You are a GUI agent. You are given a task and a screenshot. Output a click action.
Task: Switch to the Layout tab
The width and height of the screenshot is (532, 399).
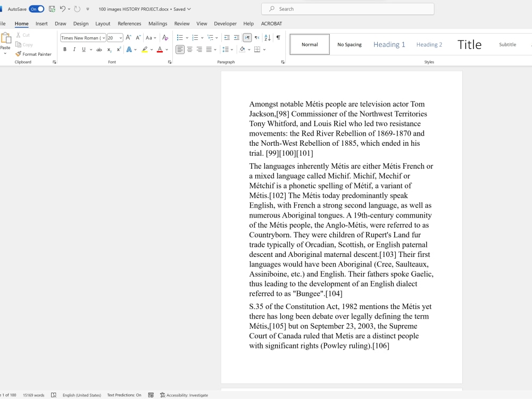point(103,24)
